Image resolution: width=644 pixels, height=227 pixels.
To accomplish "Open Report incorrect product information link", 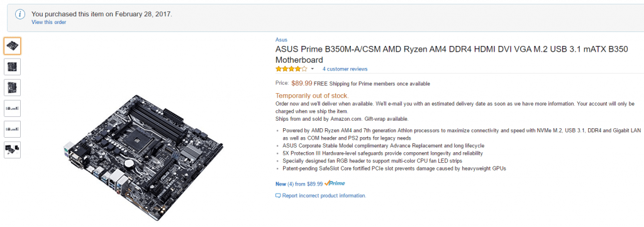I will pos(324,196).
